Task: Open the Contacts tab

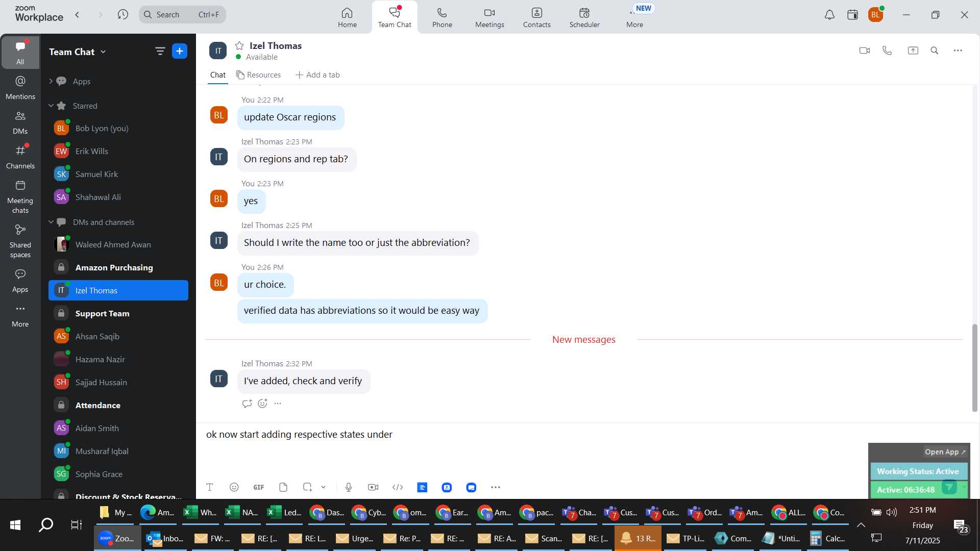Action: click(536, 17)
